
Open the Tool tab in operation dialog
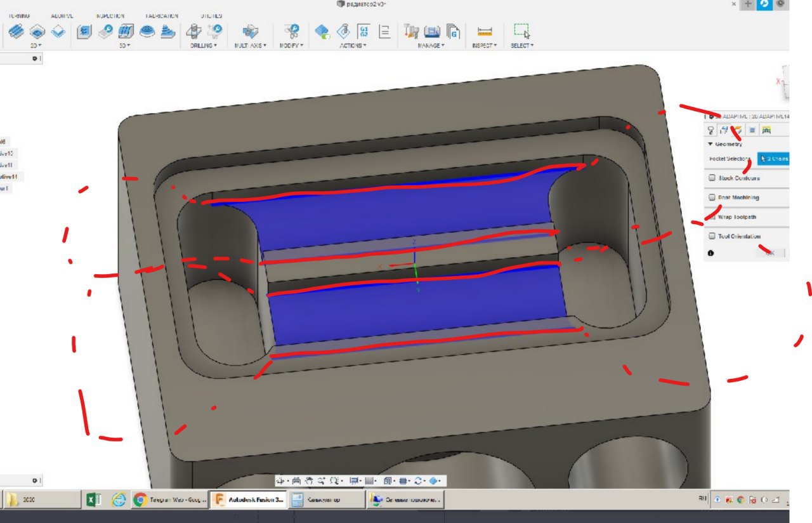coord(711,130)
